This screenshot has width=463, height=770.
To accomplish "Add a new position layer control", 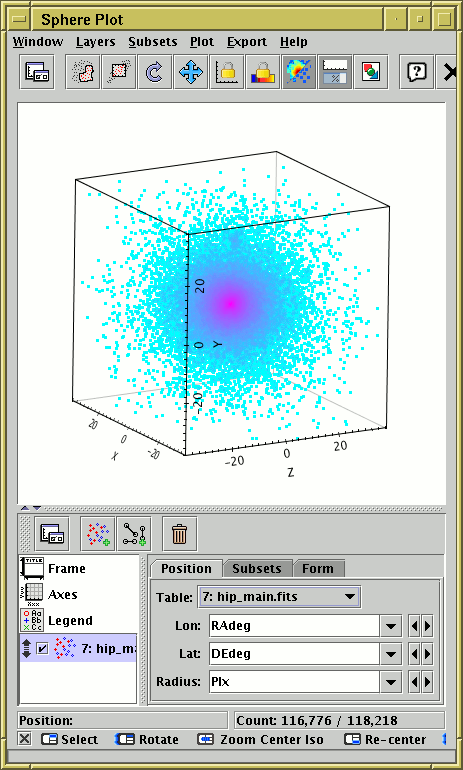I will pos(98,533).
